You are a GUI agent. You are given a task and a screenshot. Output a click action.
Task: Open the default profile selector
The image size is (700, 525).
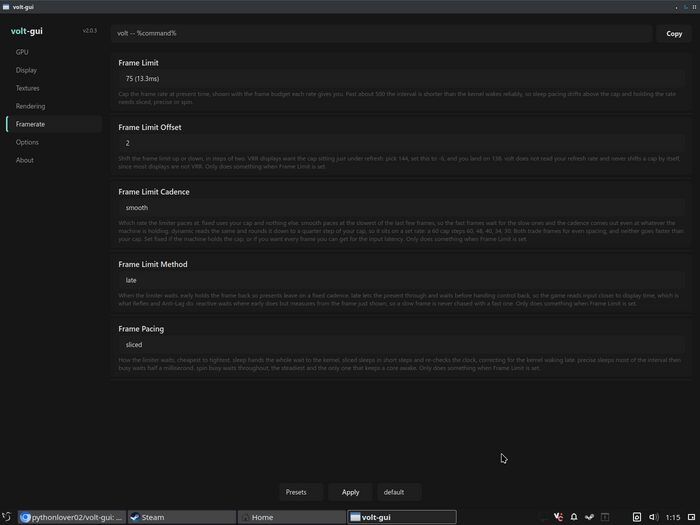(x=399, y=492)
